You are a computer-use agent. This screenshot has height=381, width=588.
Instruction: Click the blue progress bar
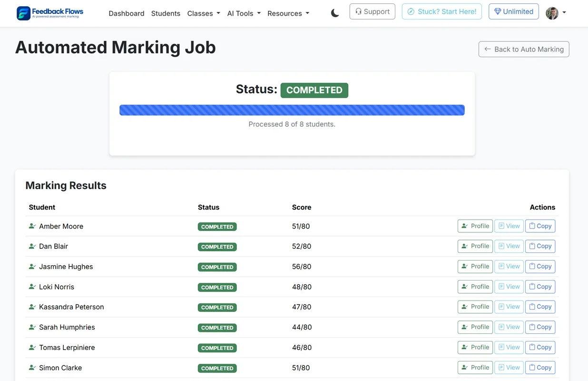click(292, 110)
